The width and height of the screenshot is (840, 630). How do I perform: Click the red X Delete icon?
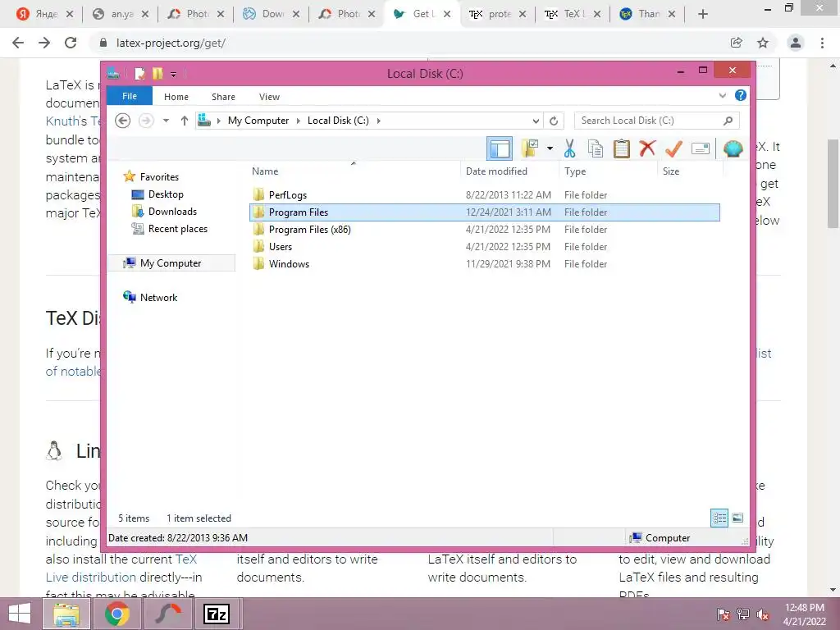point(647,148)
